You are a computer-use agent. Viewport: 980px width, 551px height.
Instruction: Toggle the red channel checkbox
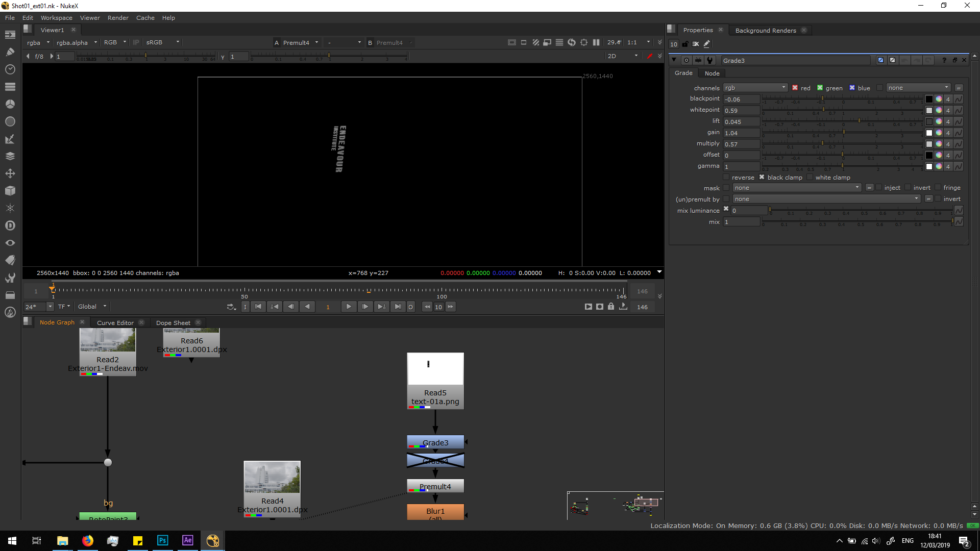(x=795, y=88)
